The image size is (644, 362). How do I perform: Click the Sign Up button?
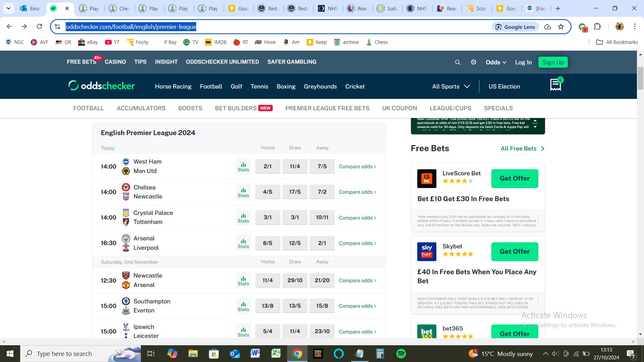tap(553, 62)
